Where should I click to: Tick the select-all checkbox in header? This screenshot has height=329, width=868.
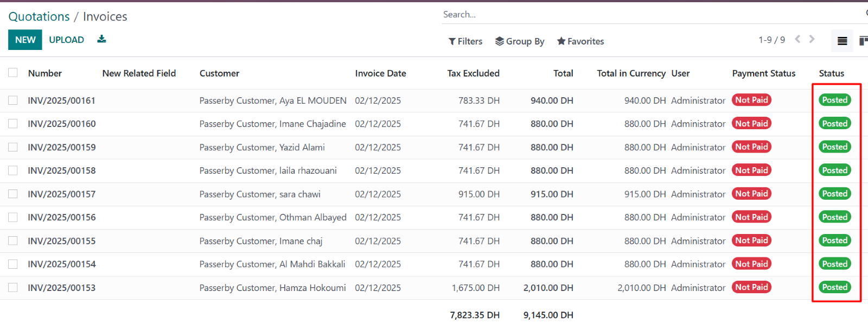[13, 73]
